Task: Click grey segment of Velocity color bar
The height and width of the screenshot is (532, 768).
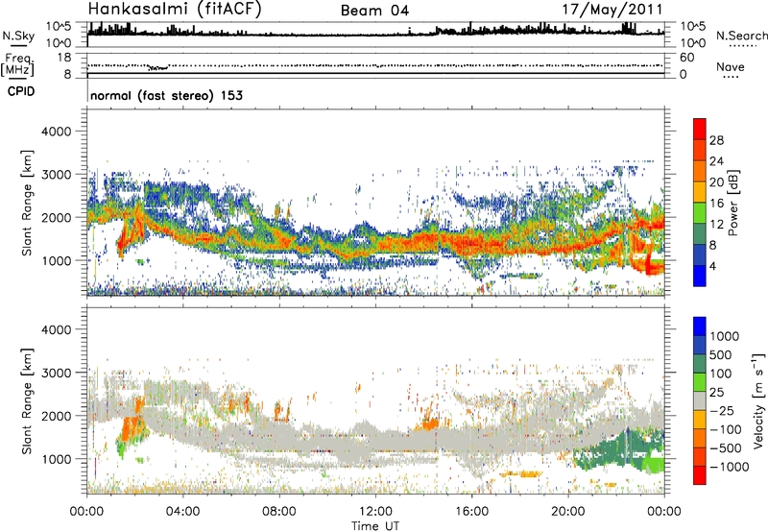Action: tap(700, 400)
